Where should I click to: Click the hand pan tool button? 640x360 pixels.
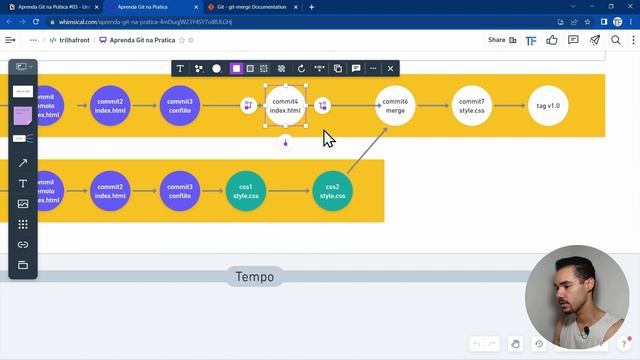515,344
